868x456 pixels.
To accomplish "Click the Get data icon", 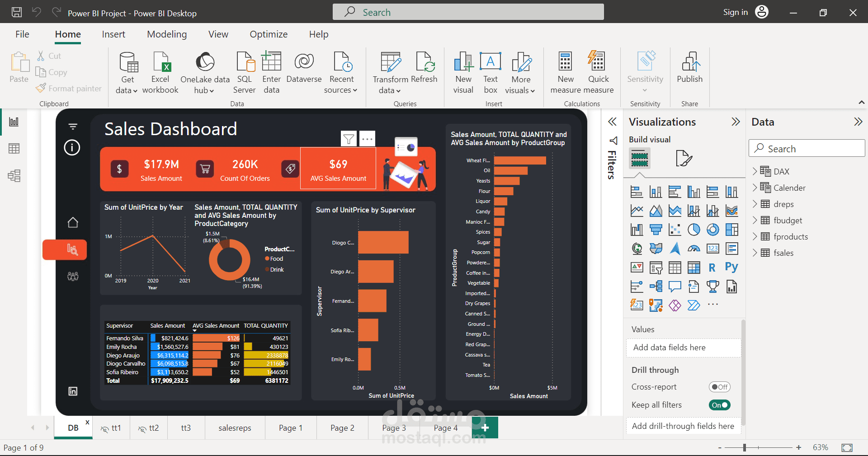I will (x=128, y=62).
